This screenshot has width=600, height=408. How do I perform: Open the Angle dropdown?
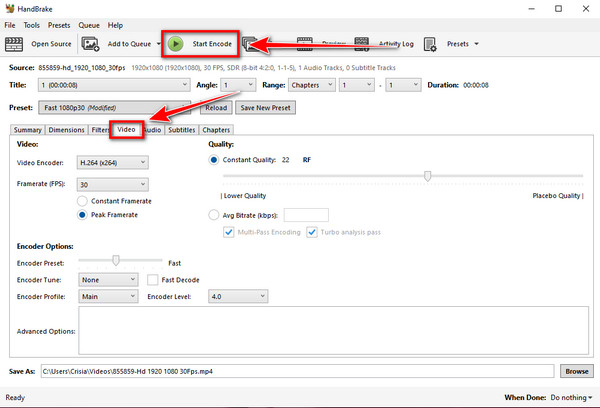click(x=238, y=85)
